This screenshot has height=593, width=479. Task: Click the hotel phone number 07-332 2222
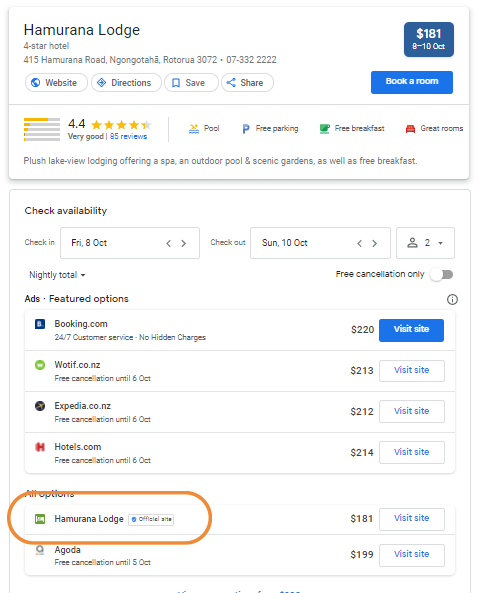pyautogui.click(x=251, y=60)
